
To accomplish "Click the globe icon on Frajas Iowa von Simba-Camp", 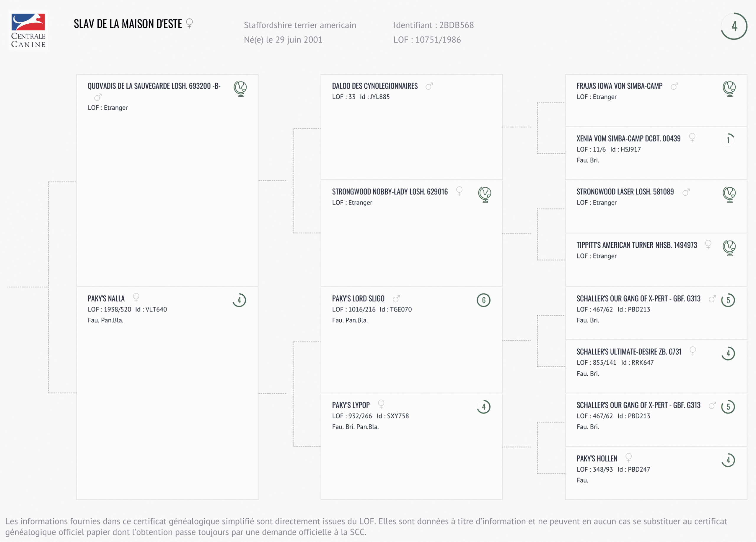I will pos(729,88).
